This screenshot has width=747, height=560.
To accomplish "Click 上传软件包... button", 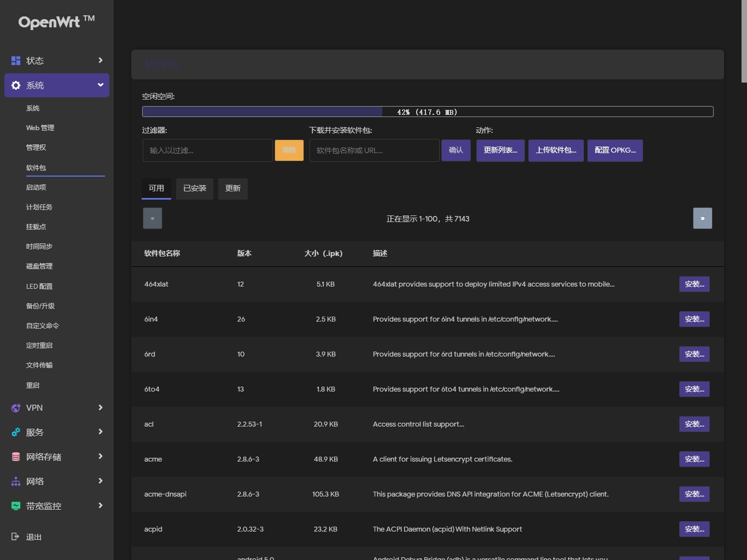I will click(556, 150).
